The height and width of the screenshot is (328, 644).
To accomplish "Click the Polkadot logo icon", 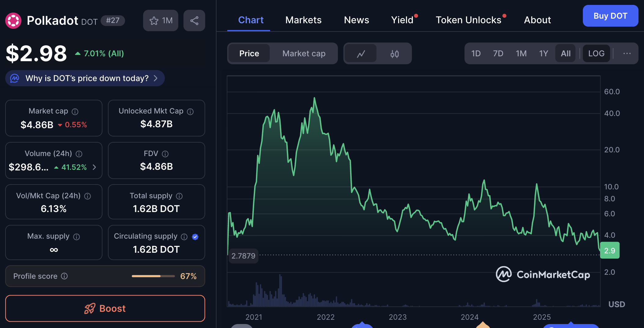I will click(x=13, y=20).
